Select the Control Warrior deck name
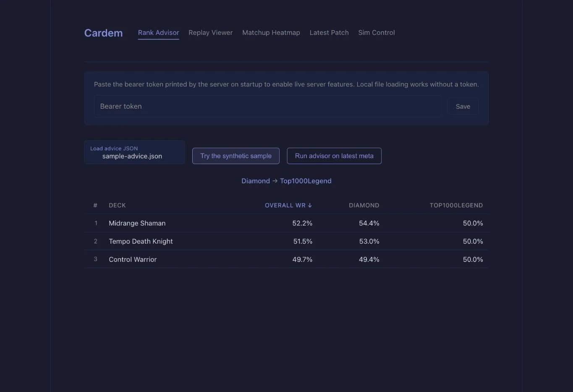 pos(133,259)
